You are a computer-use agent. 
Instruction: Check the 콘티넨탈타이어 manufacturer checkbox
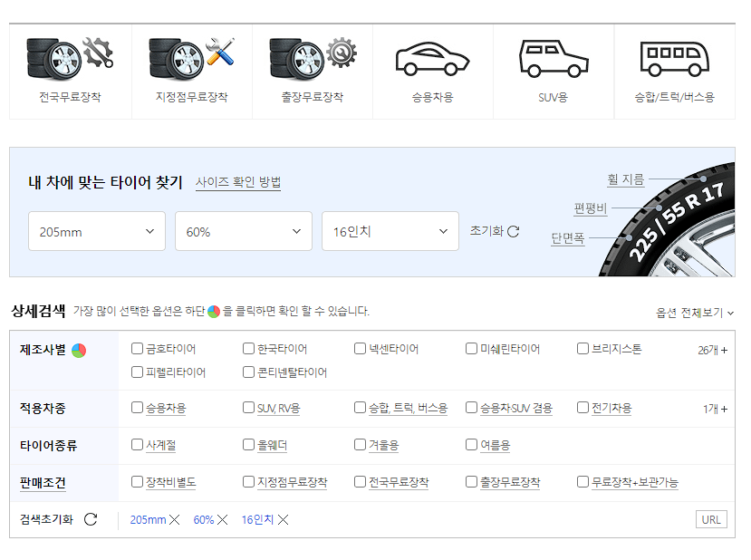[x=248, y=372]
